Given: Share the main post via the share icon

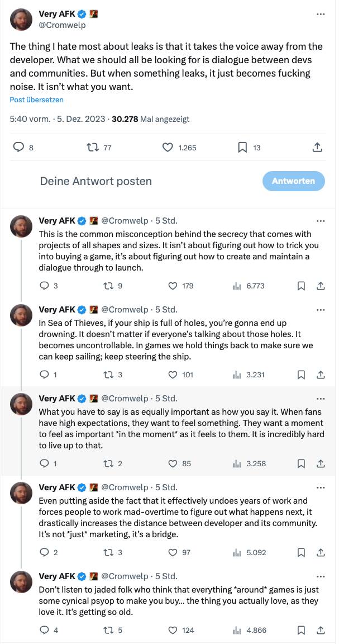Looking at the screenshot, I should point(317,148).
